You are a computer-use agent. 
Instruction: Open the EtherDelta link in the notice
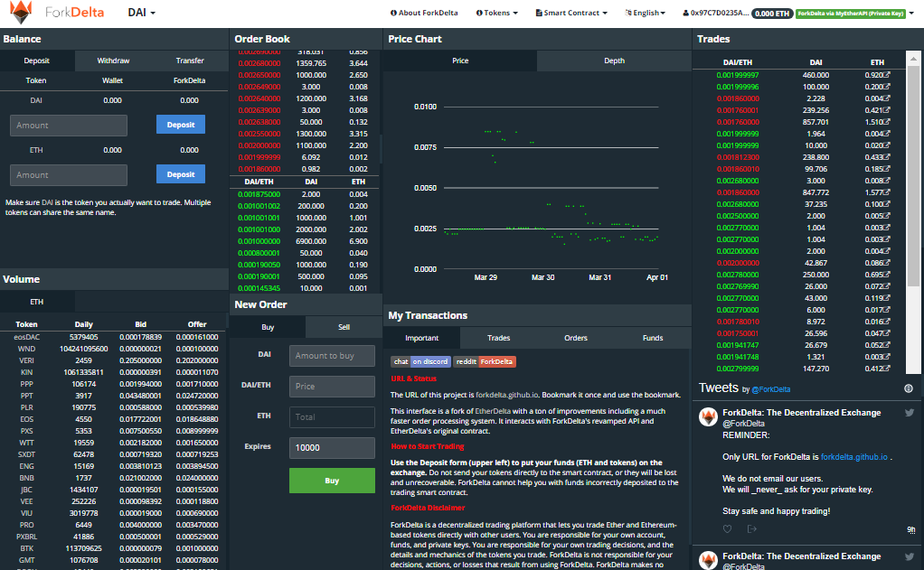tap(493, 411)
